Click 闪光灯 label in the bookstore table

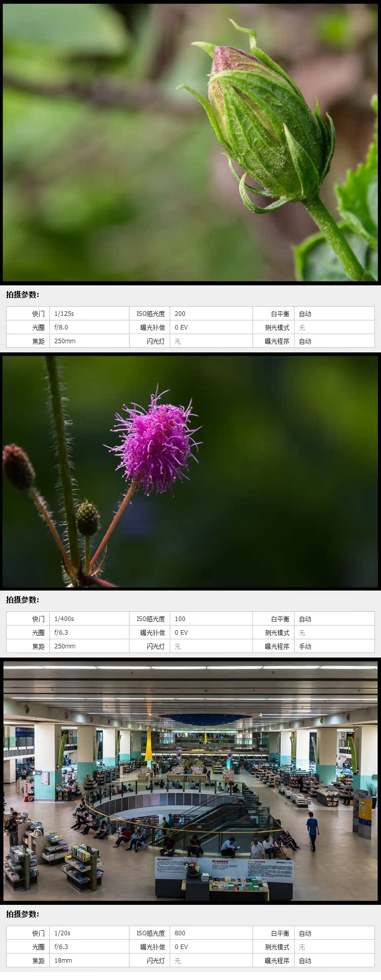156,961
